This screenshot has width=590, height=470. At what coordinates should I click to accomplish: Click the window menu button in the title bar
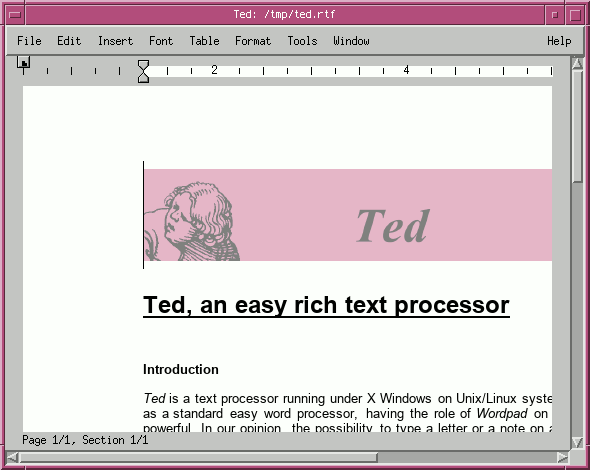(15, 15)
